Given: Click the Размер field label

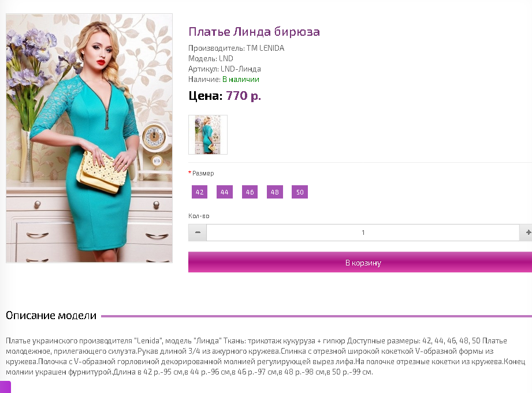Looking at the screenshot, I should point(203,173).
